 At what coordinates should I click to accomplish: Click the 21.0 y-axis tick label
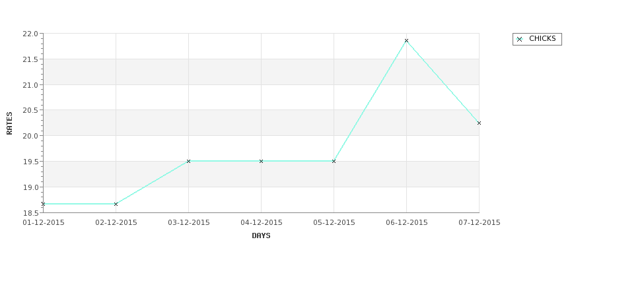[x=30, y=85]
